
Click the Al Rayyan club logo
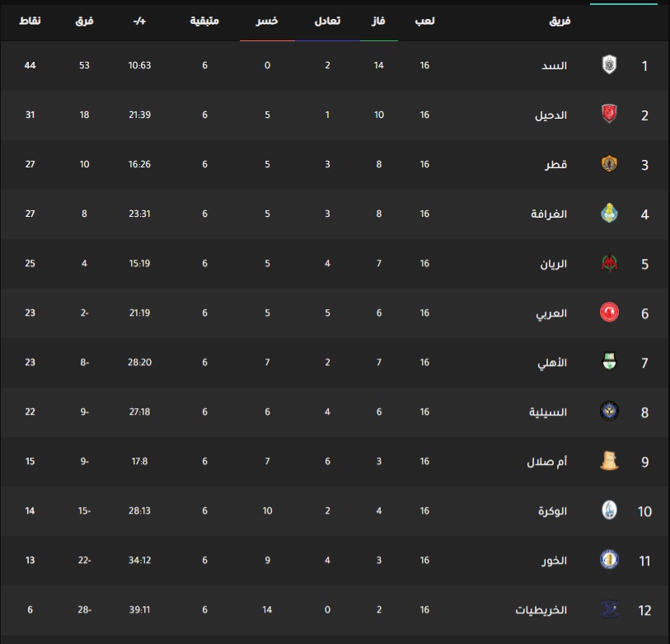point(609,262)
